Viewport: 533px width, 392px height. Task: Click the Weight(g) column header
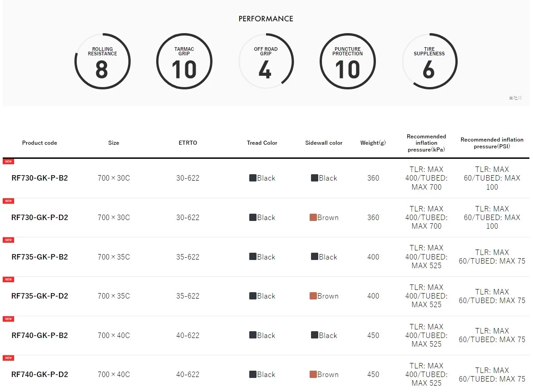tap(373, 143)
